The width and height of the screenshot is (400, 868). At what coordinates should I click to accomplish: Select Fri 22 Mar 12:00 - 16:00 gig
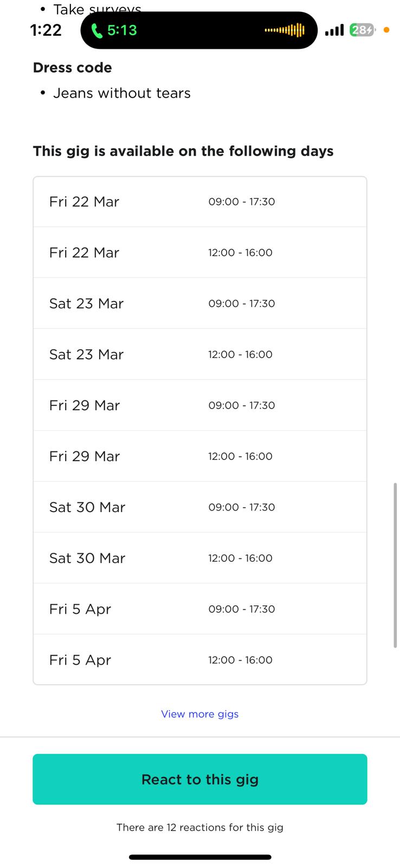[x=200, y=252]
